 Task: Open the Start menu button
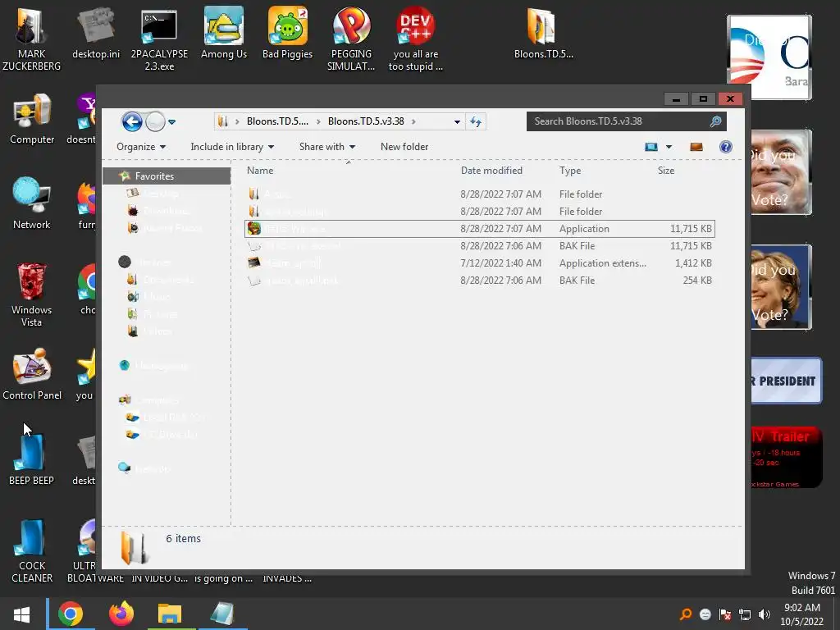(x=21, y=614)
